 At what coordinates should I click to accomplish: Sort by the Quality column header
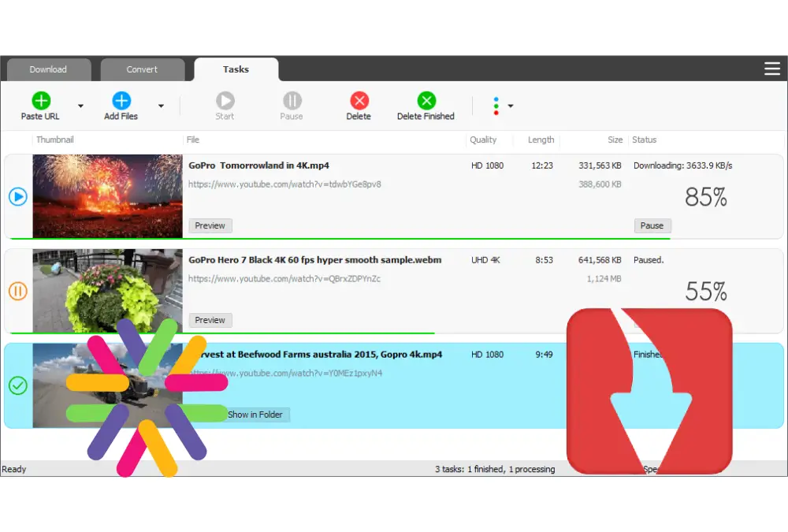pos(483,140)
